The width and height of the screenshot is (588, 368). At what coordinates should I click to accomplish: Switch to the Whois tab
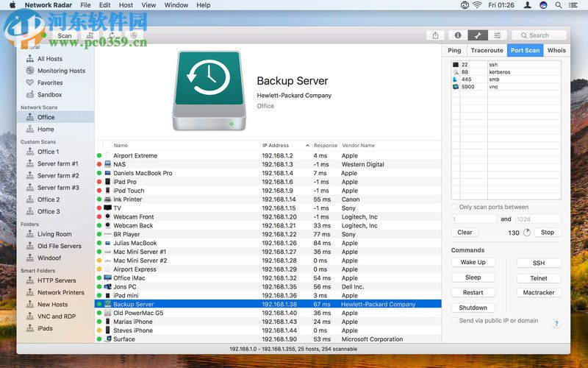click(556, 50)
